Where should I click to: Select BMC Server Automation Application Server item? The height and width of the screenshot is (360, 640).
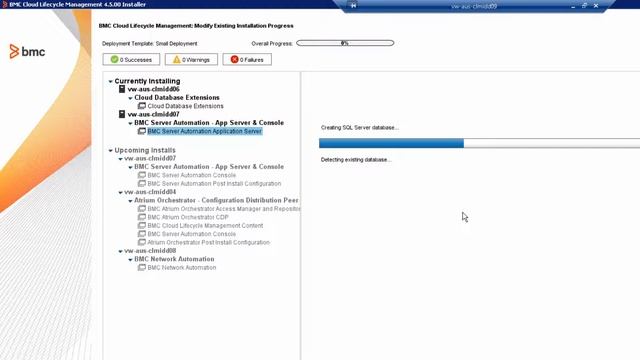204,131
